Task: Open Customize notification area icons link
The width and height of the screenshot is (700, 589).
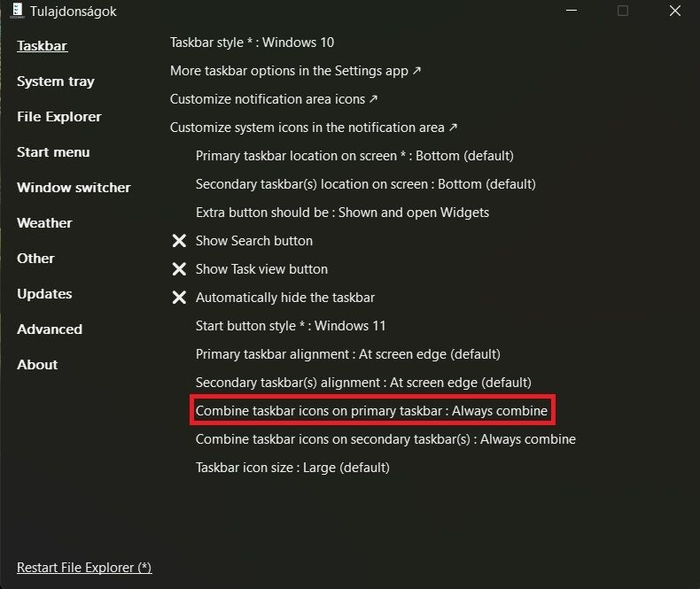Action: (x=274, y=99)
